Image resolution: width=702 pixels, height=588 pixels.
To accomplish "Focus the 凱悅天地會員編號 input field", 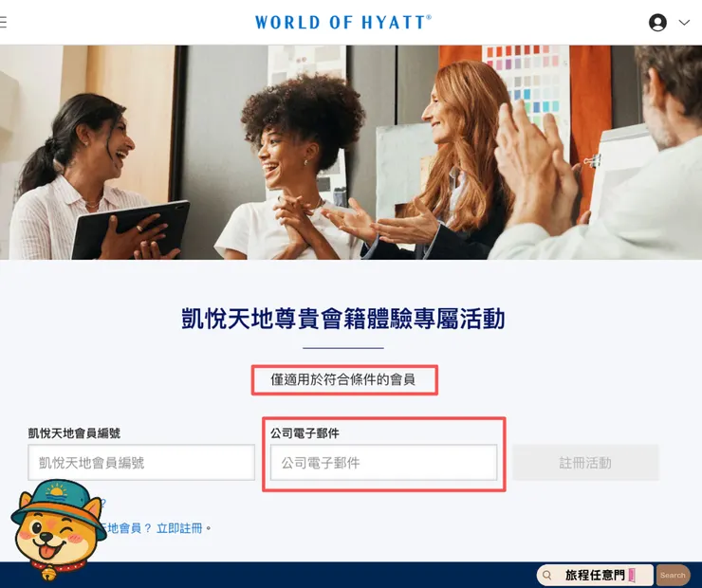I will pos(141,462).
